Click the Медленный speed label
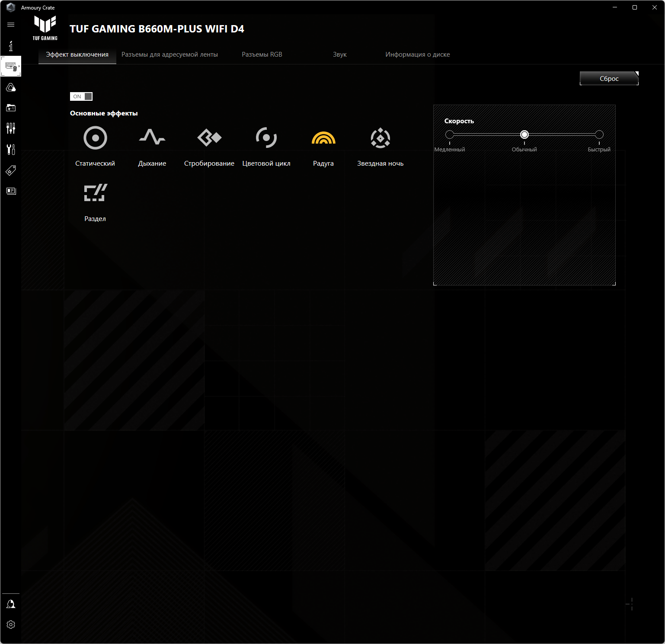 [450, 150]
